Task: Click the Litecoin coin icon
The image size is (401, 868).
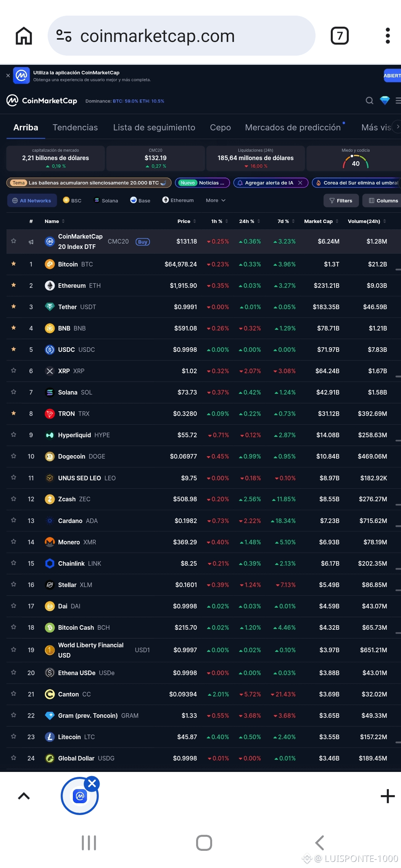Action: click(50, 737)
